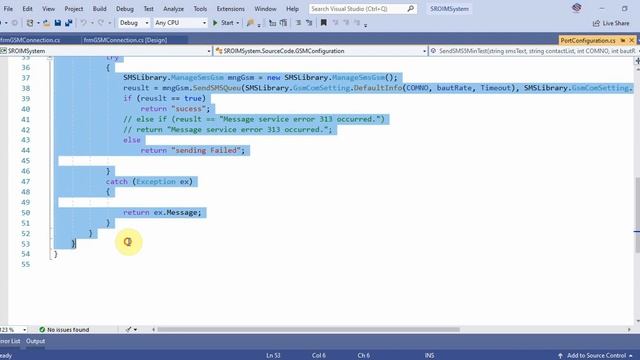640x360 pixels.
Task: Click the previous bookmark icon
Action: point(335,23)
